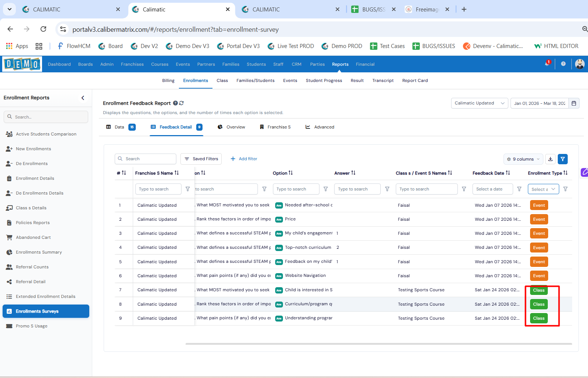Click the horizontal table scrollbar
This screenshot has width=588, height=378.
[378, 344]
